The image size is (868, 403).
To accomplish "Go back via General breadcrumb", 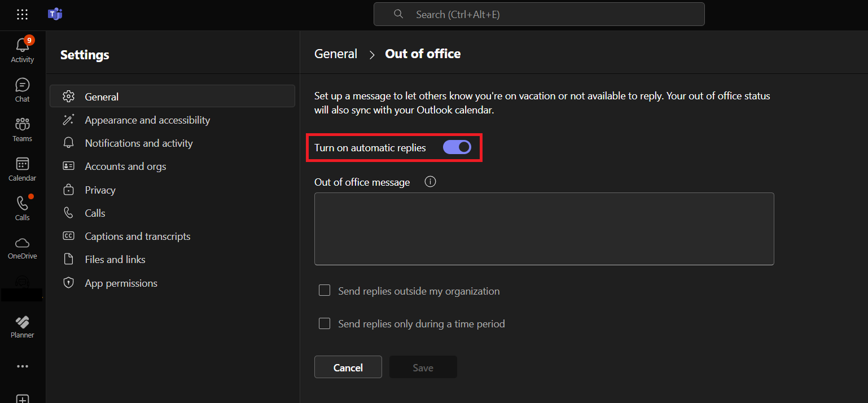I will 336,54.
